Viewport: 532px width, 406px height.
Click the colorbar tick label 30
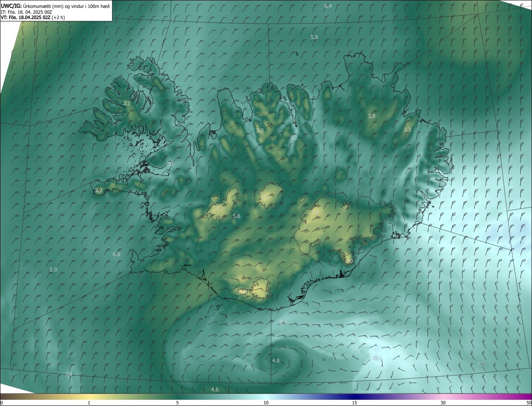(443, 403)
